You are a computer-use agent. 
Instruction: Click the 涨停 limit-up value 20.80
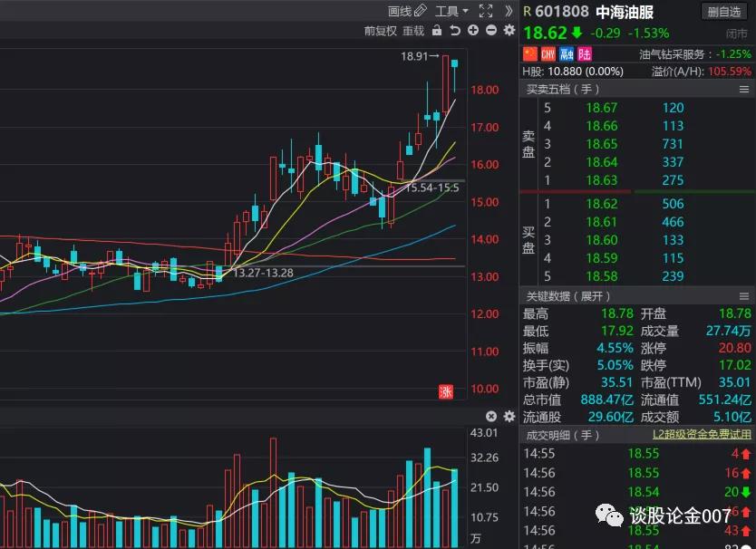(x=735, y=348)
